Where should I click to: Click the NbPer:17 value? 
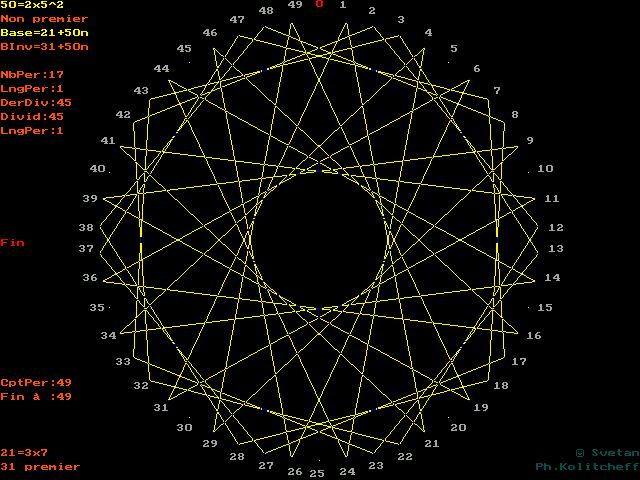click(x=32, y=75)
